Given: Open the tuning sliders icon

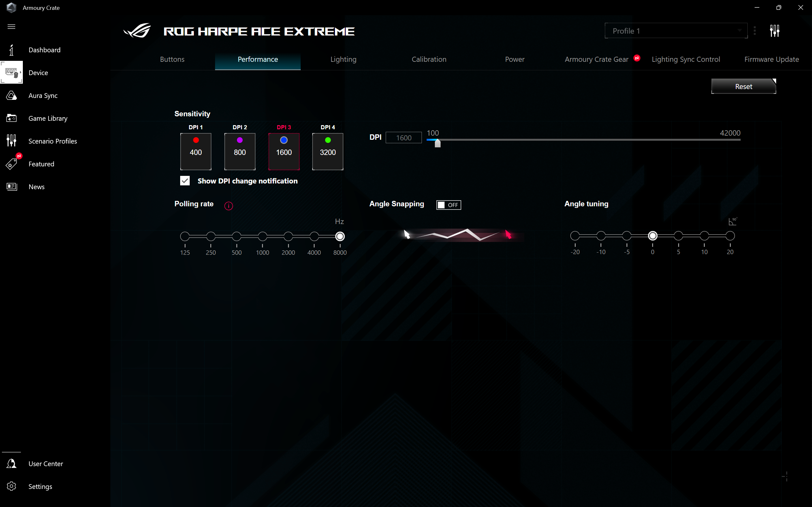Looking at the screenshot, I should click(x=775, y=31).
